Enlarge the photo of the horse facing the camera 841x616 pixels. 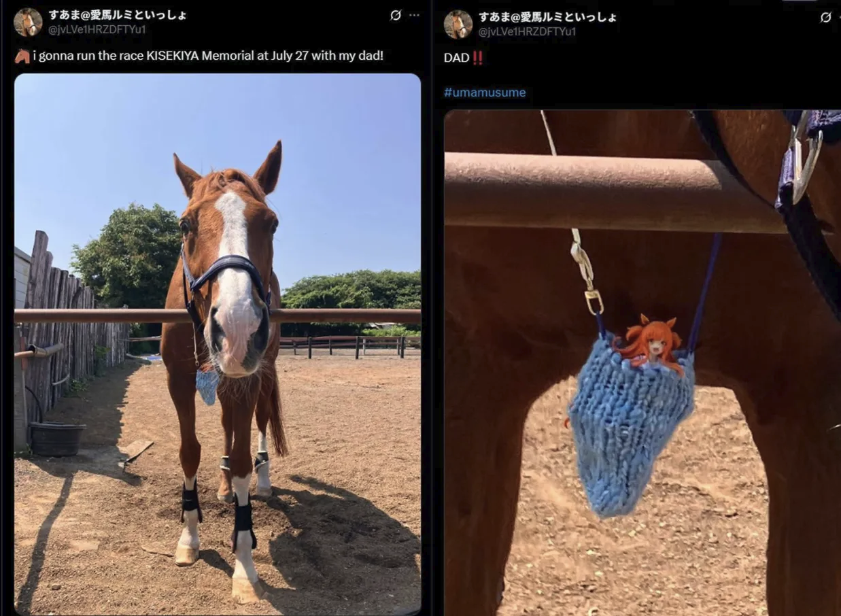coord(218,343)
